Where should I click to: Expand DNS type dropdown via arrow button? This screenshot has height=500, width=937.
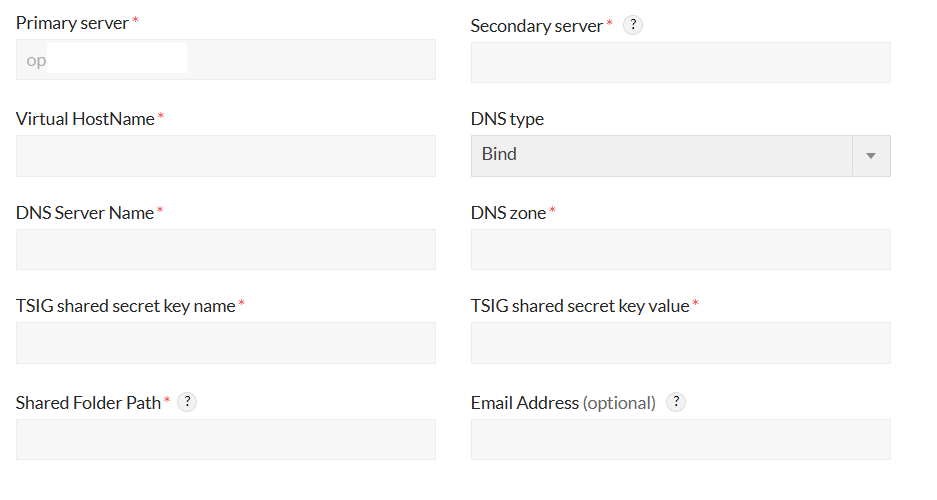(870, 156)
